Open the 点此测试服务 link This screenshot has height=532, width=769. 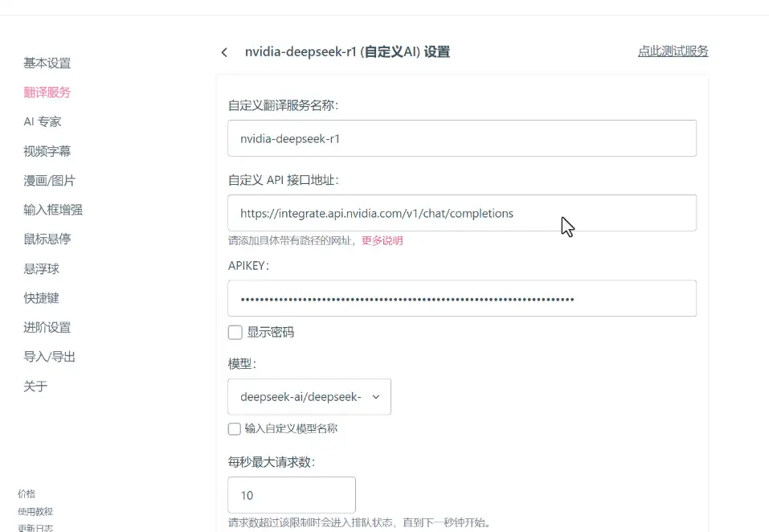673,51
